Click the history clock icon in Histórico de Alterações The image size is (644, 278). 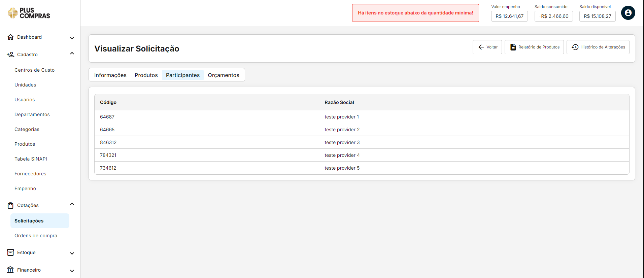click(575, 47)
